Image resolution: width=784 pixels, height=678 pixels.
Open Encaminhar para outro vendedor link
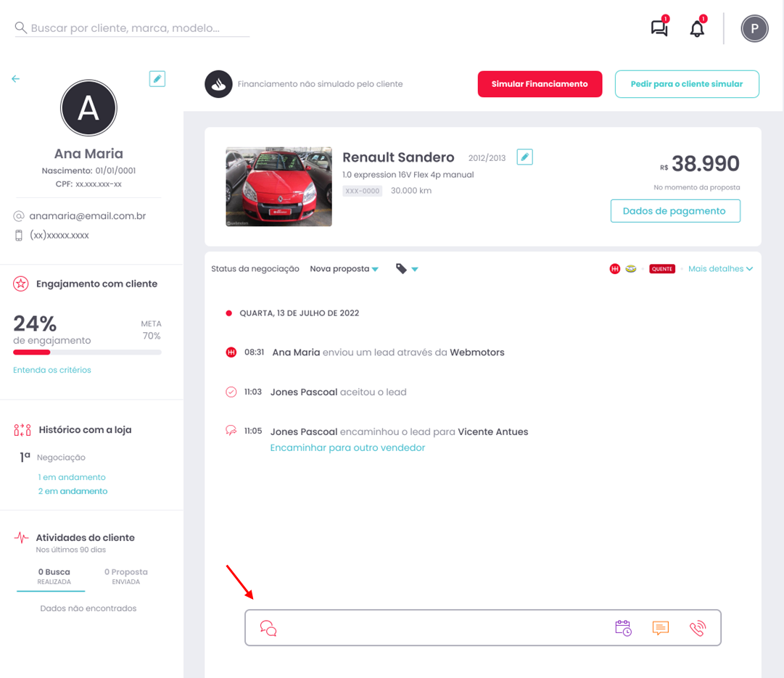(347, 447)
